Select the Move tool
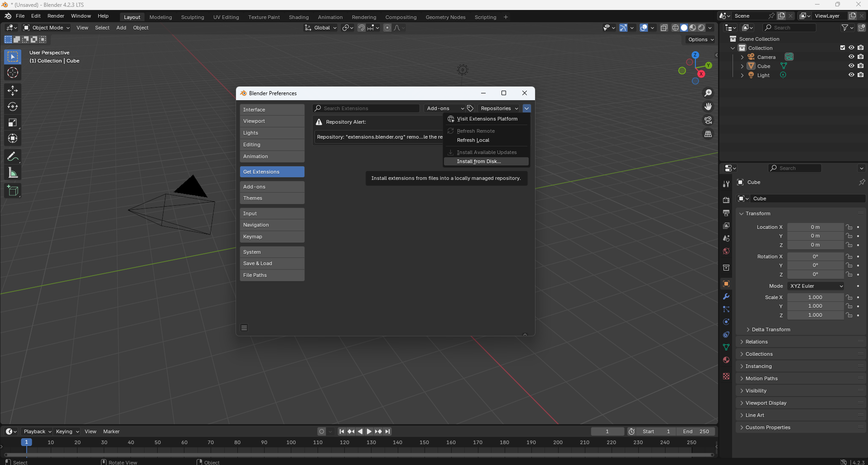Viewport: 868px width, 465px height. [13, 91]
